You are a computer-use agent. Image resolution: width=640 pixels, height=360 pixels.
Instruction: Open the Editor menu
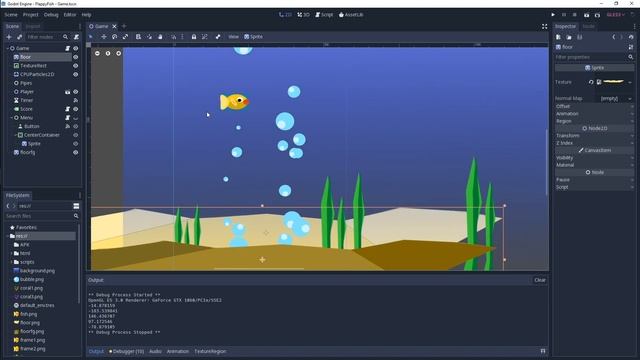point(70,15)
